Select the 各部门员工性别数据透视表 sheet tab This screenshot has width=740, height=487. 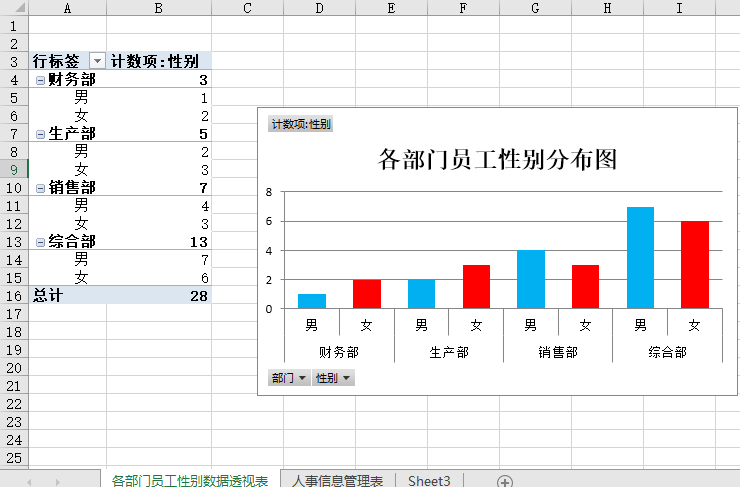tap(189, 481)
